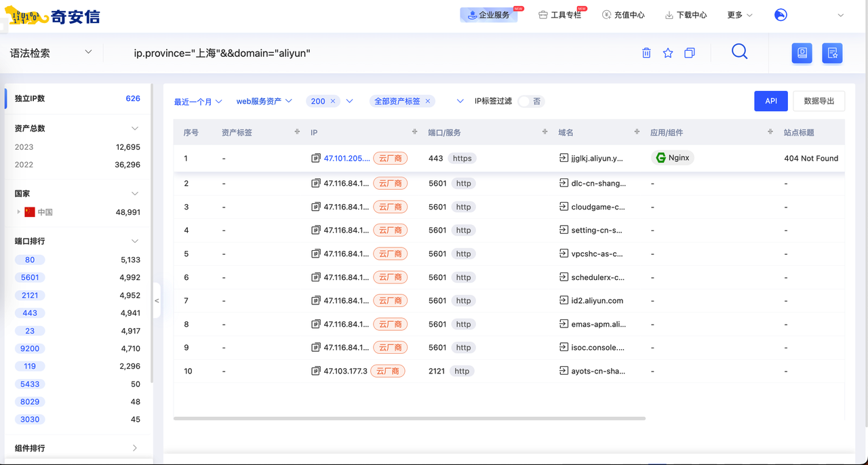Click column icon next to 应用/组件 header
The image size is (868, 465).
[770, 132]
